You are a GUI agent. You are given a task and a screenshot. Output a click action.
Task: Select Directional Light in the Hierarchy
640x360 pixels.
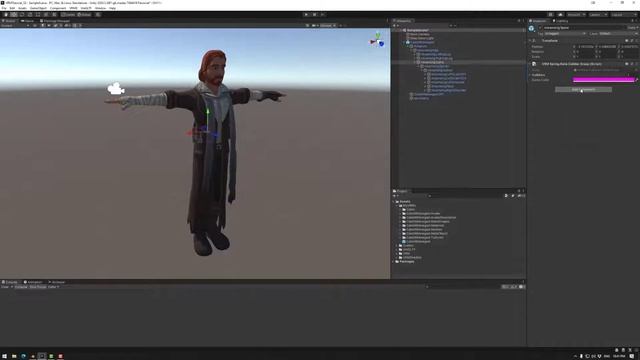[x=422, y=38]
